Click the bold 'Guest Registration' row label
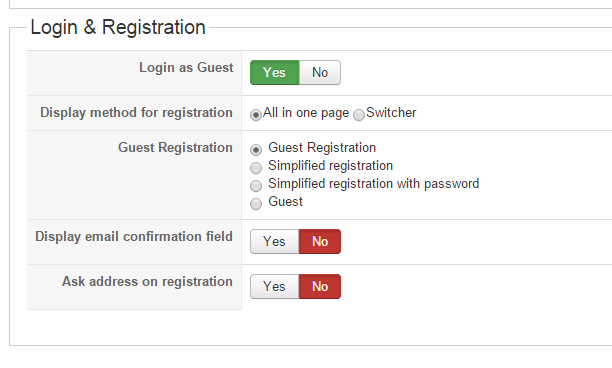The image size is (612, 368). point(175,148)
